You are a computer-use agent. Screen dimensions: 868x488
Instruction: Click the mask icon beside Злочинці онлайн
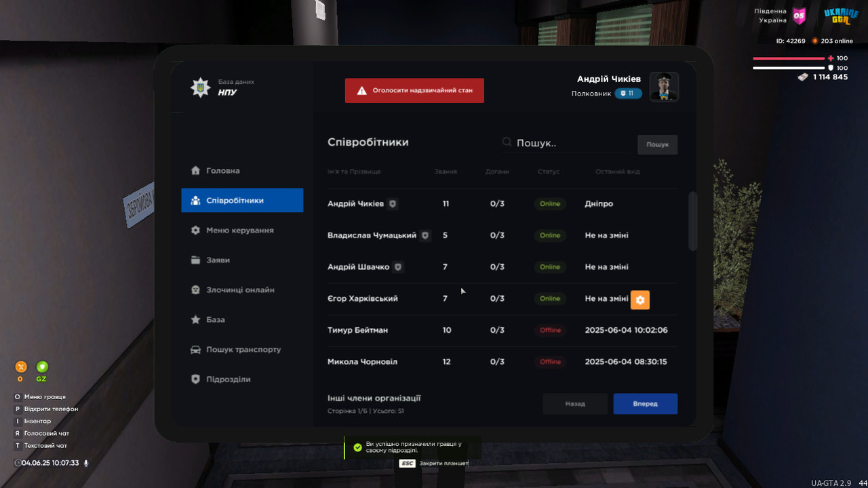[x=195, y=290]
